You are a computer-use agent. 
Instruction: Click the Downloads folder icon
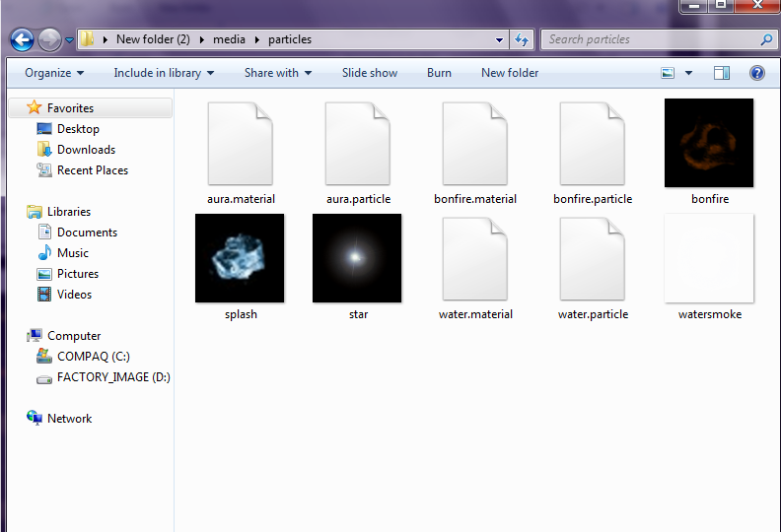(x=44, y=149)
